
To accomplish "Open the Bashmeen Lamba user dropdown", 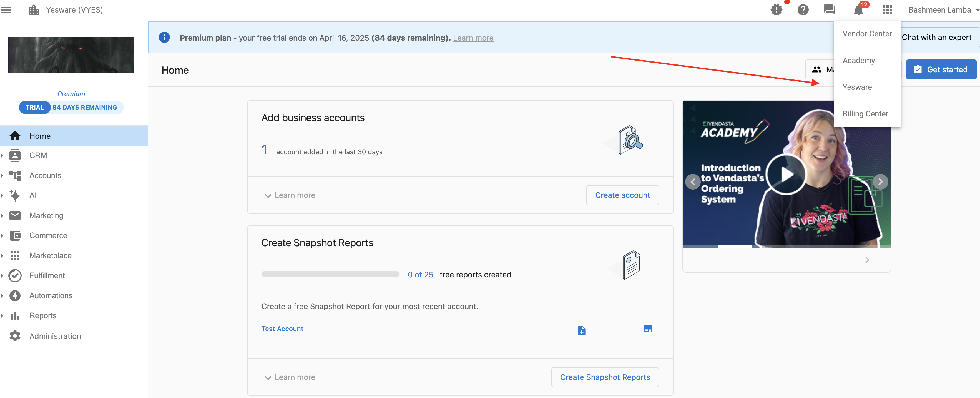I will tap(942, 10).
